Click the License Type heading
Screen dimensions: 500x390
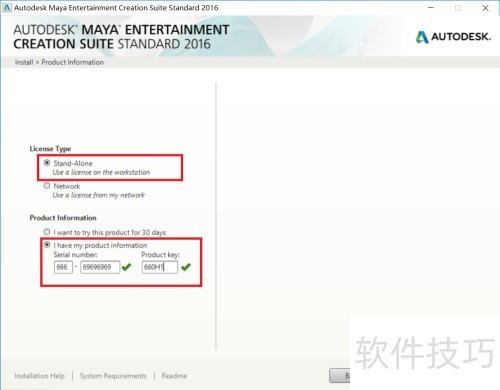pyautogui.click(x=50, y=149)
